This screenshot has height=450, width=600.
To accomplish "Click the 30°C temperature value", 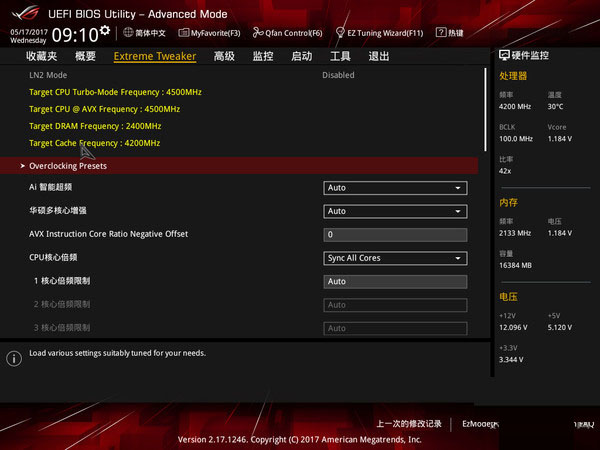I will coord(555,106).
